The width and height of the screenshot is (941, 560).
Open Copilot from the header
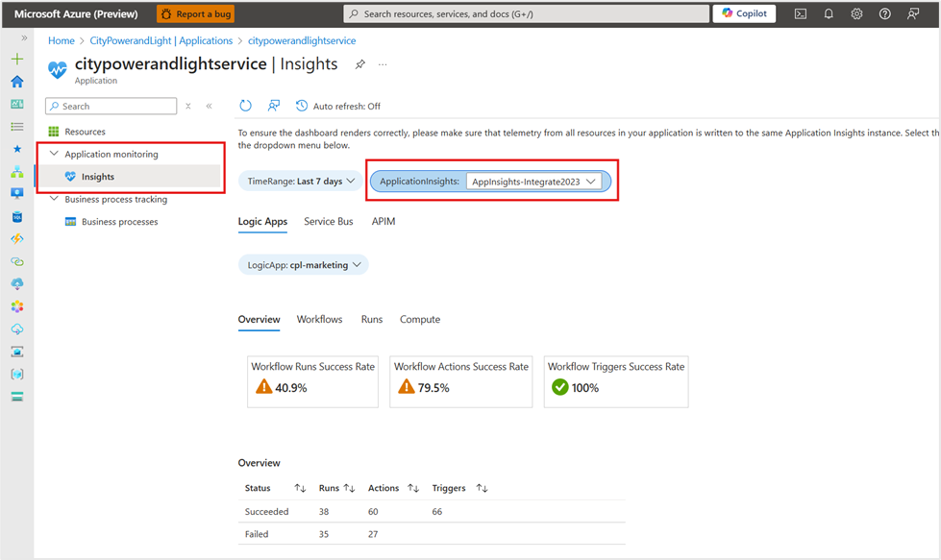coord(744,13)
